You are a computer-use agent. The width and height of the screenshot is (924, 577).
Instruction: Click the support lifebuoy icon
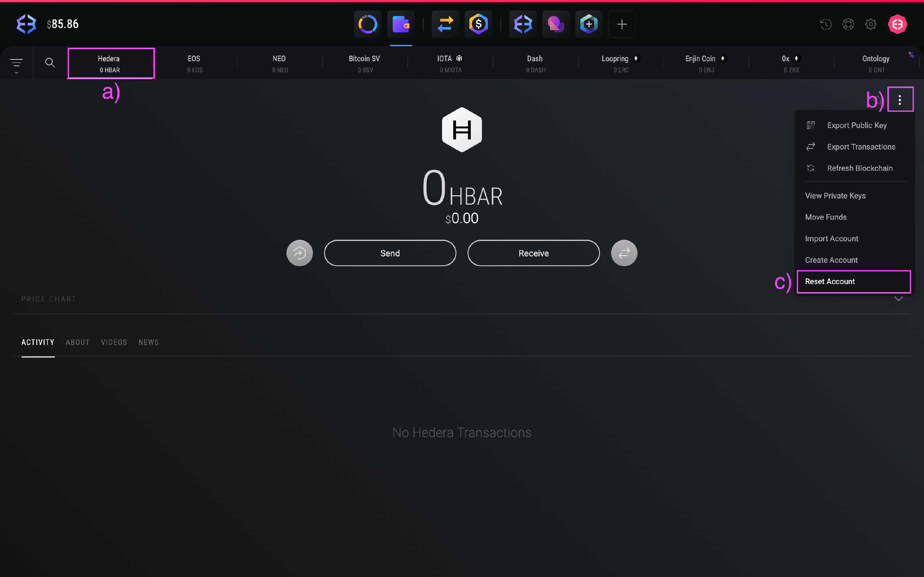click(x=848, y=24)
